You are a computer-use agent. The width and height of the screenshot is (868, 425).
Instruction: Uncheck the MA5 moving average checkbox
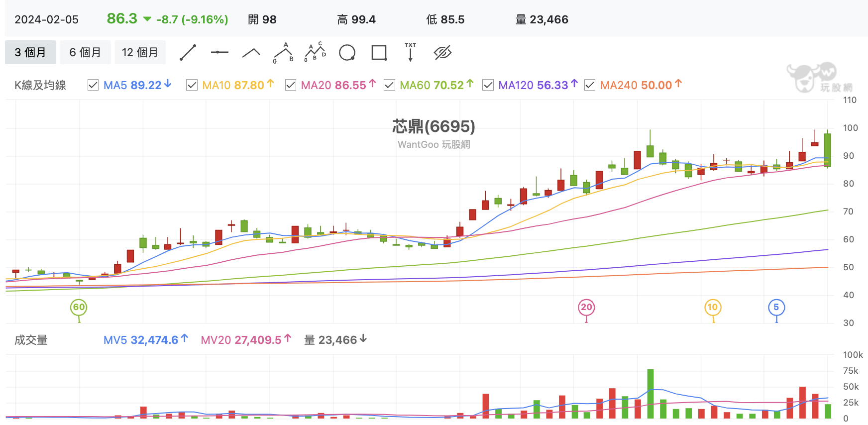point(93,85)
